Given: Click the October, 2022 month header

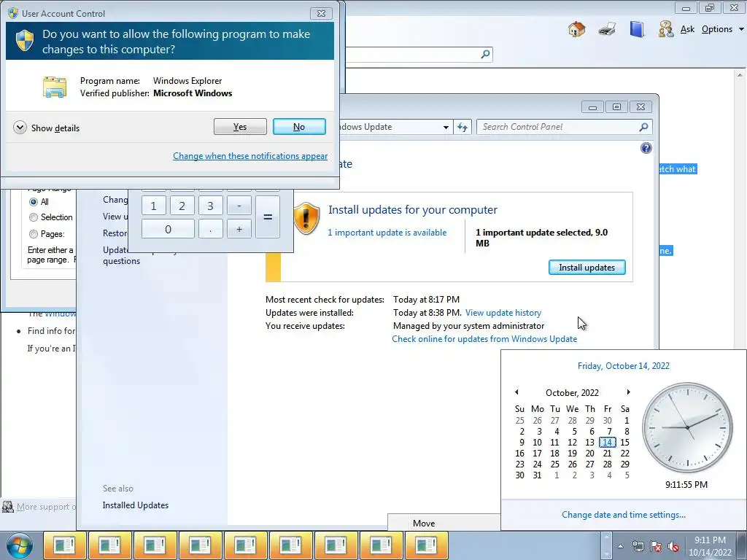Looking at the screenshot, I should click(x=572, y=393).
